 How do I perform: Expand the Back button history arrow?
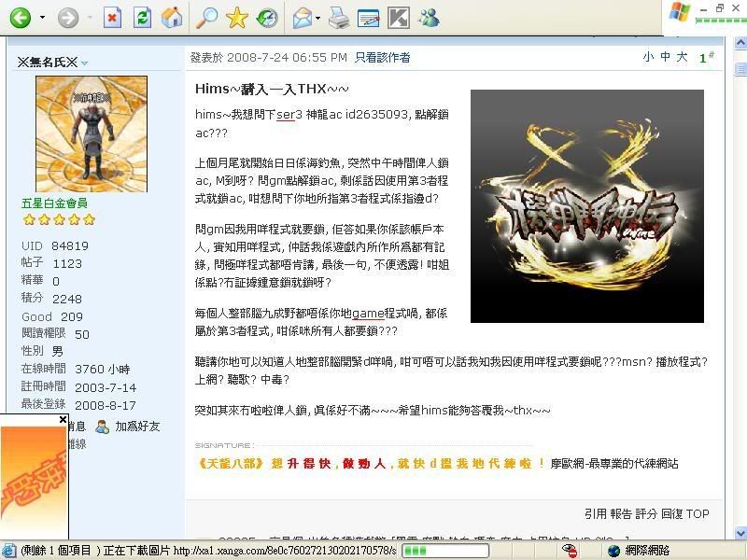(x=41, y=18)
